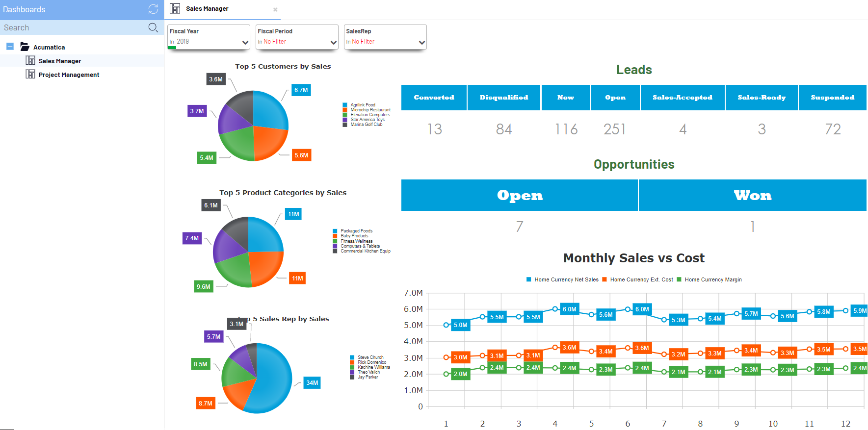
Task: Collapse the Acumatica tree node
Action: tap(10, 47)
